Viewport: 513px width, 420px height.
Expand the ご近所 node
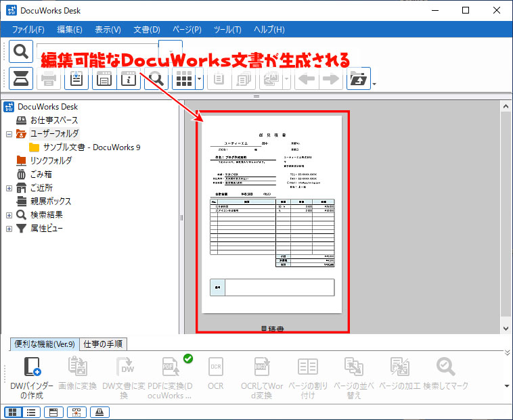9,188
